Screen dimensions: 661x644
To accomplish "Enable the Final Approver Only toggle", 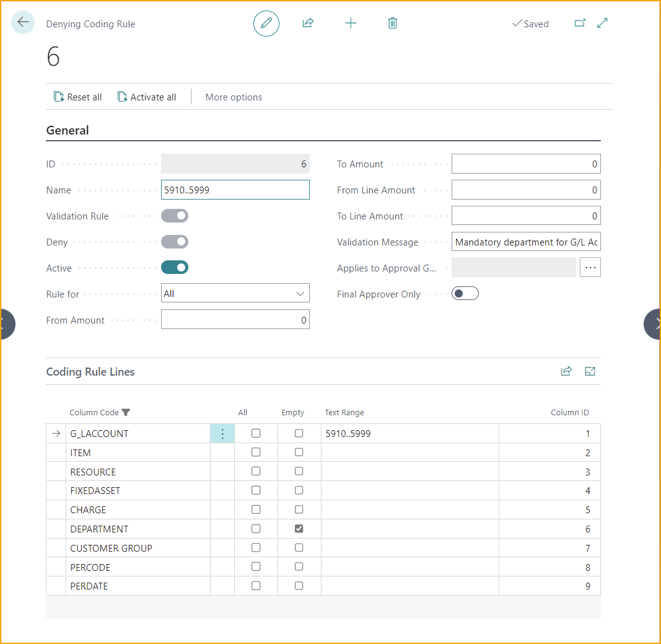I will [465, 294].
